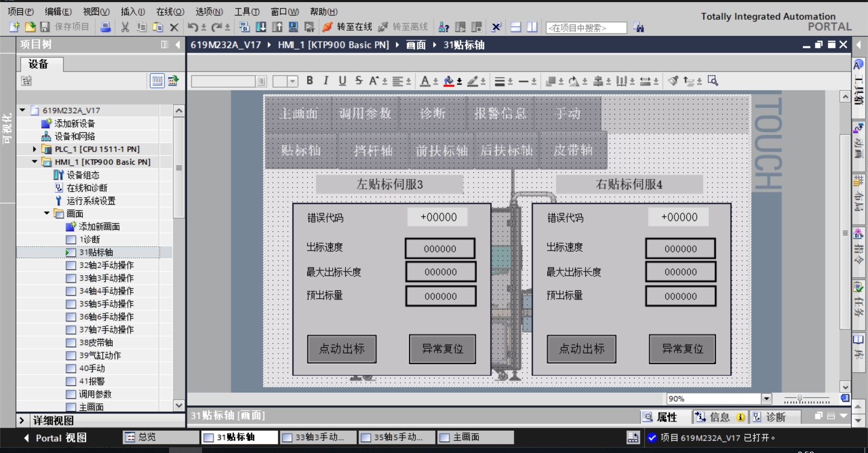
Task: Click the zoom selection magnifier icon
Action: click(713, 80)
